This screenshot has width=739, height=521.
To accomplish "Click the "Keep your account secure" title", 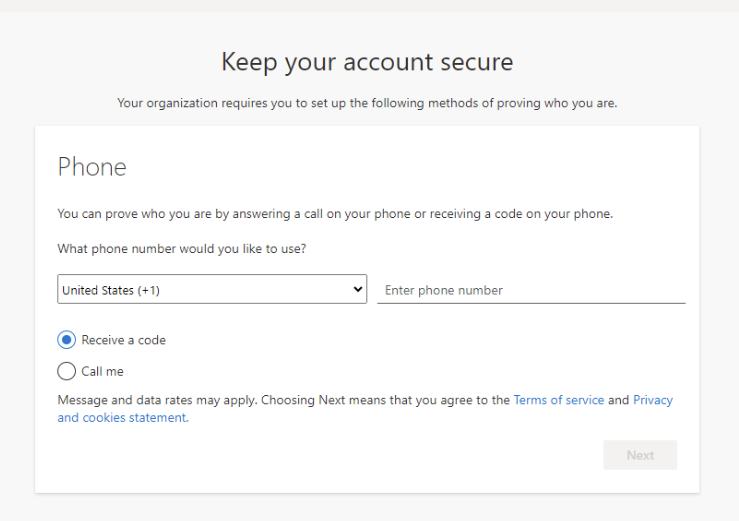I will coord(367,62).
